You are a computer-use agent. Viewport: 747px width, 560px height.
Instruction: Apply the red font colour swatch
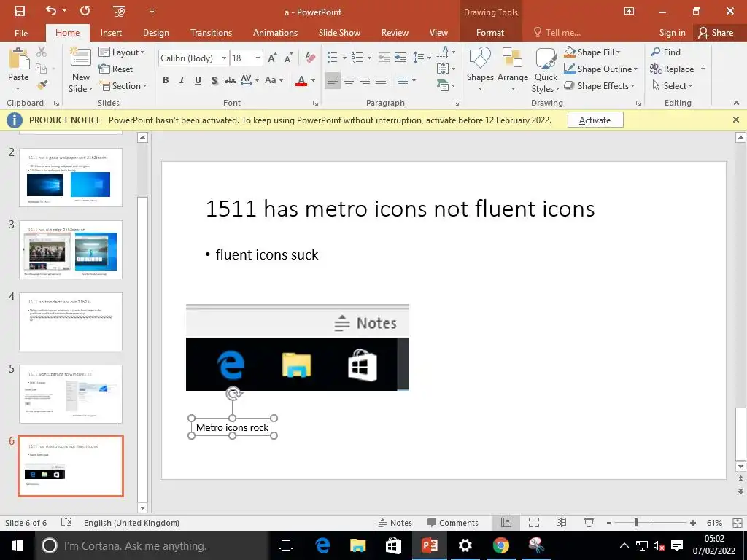click(x=301, y=80)
